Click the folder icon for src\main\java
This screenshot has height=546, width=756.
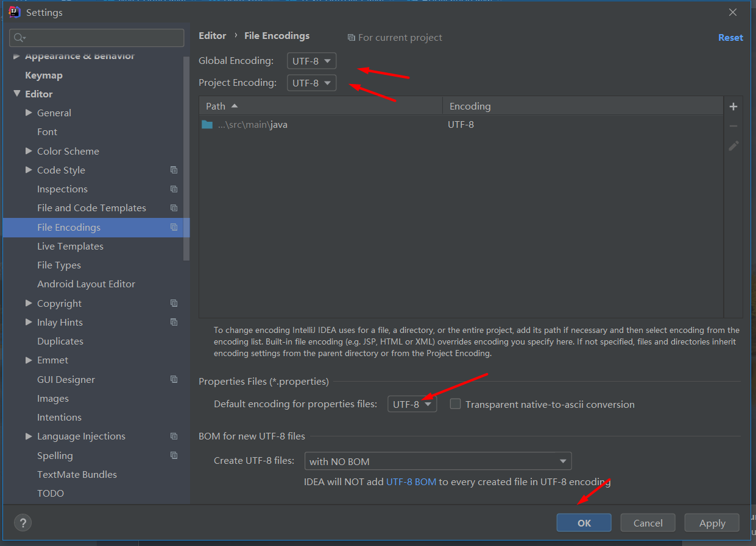tap(207, 125)
